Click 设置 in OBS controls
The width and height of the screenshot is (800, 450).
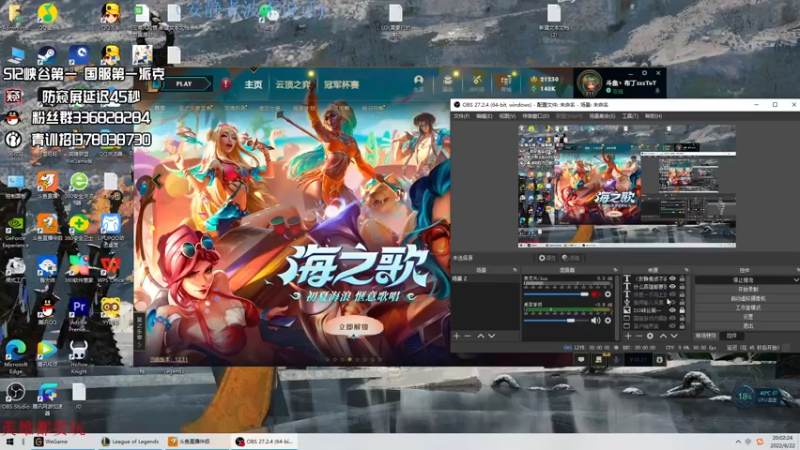(x=748, y=317)
